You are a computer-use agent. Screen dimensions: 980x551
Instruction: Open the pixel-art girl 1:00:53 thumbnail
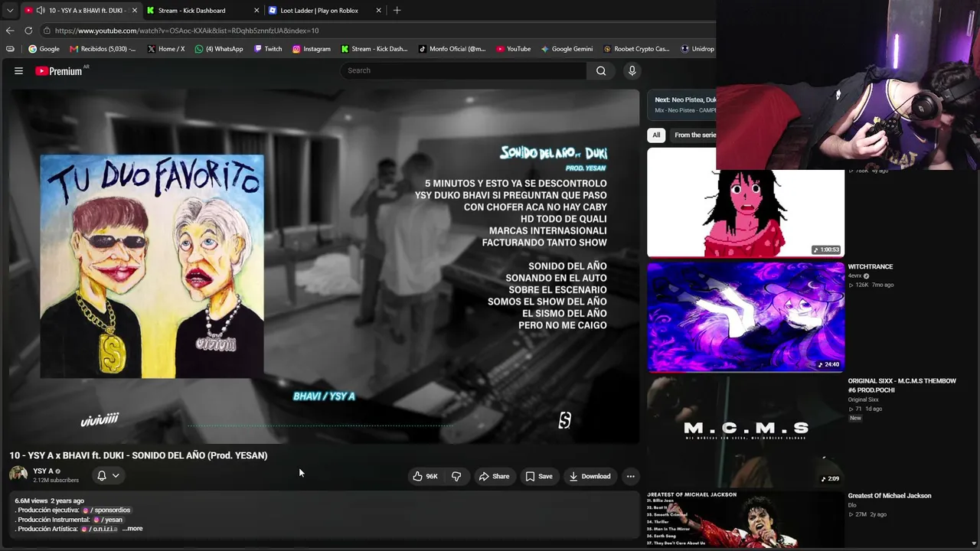tap(746, 213)
